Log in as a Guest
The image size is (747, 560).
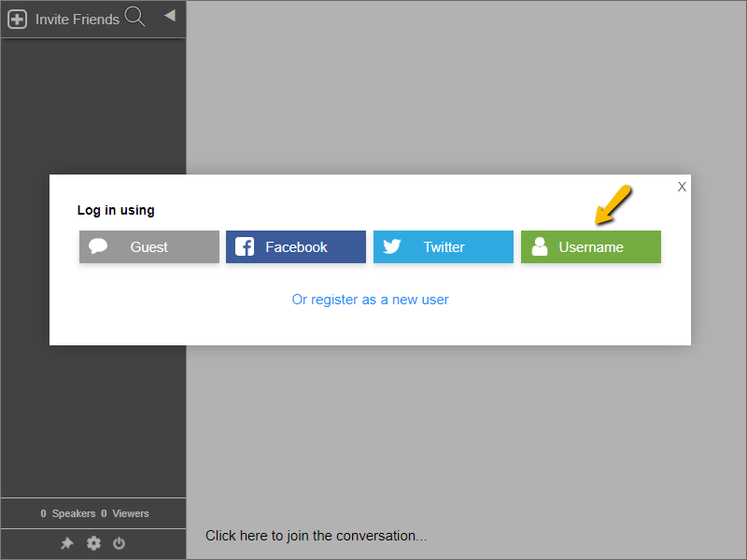tap(148, 246)
